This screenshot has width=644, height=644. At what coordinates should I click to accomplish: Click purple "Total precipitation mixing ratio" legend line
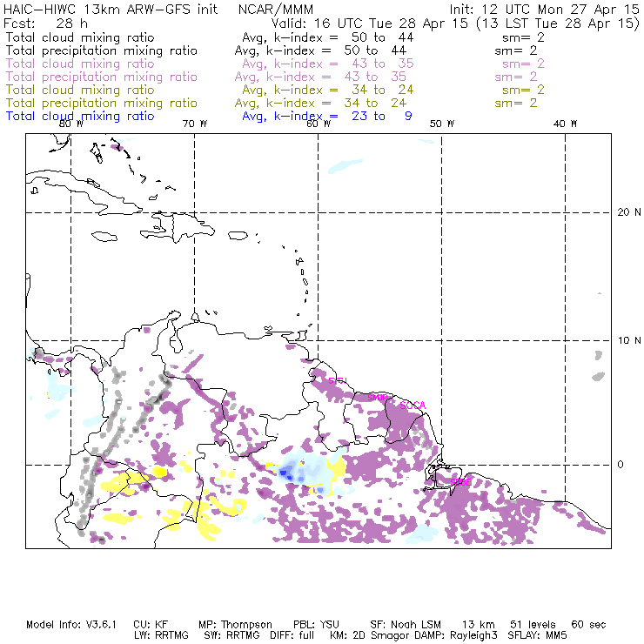pos(102,77)
